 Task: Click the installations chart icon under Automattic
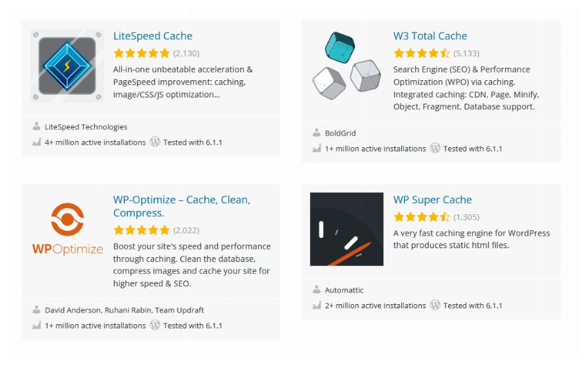point(317,306)
